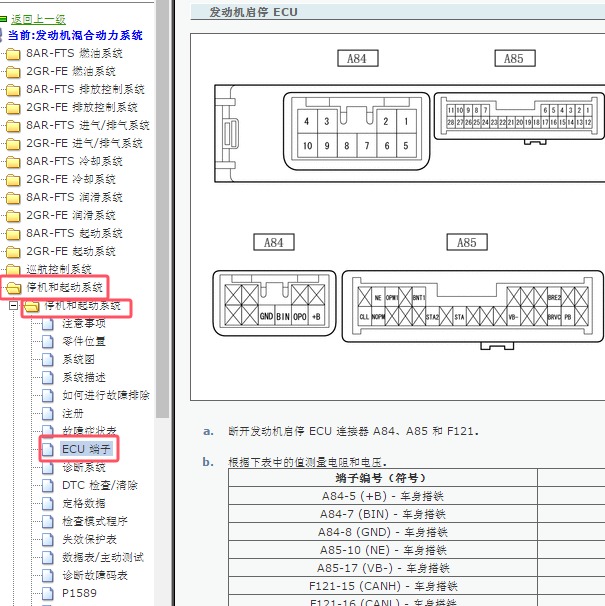Click the page icon beside ECU 端子

[48, 450]
